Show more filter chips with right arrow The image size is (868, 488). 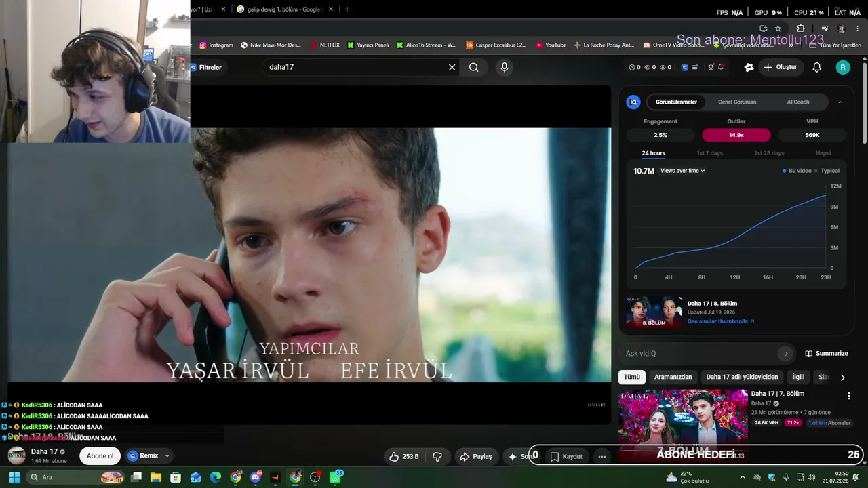842,378
